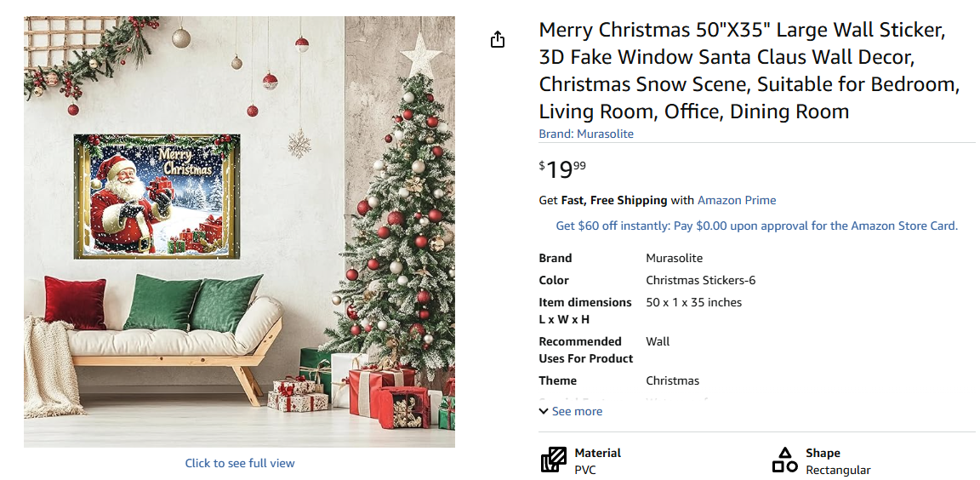Click the 'Get $60 off instantly' Store Card offer
Screen dimensions: 980x480
(756, 226)
